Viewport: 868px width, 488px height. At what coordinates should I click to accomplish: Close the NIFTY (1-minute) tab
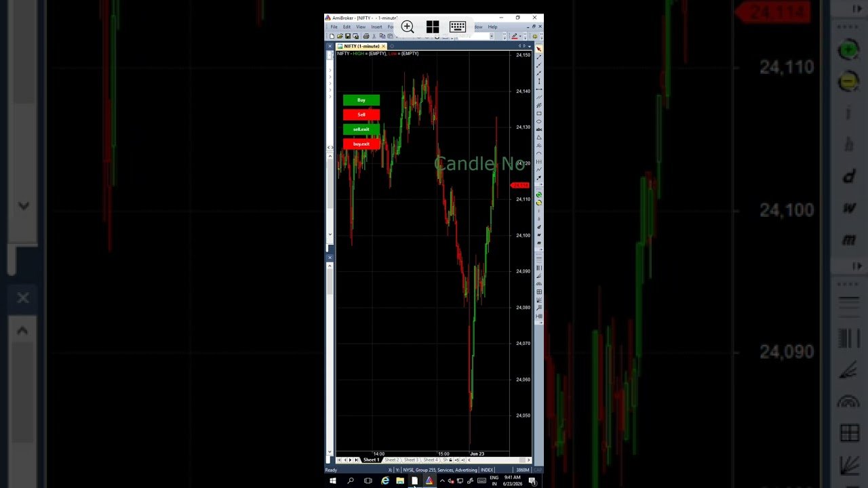click(383, 46)
